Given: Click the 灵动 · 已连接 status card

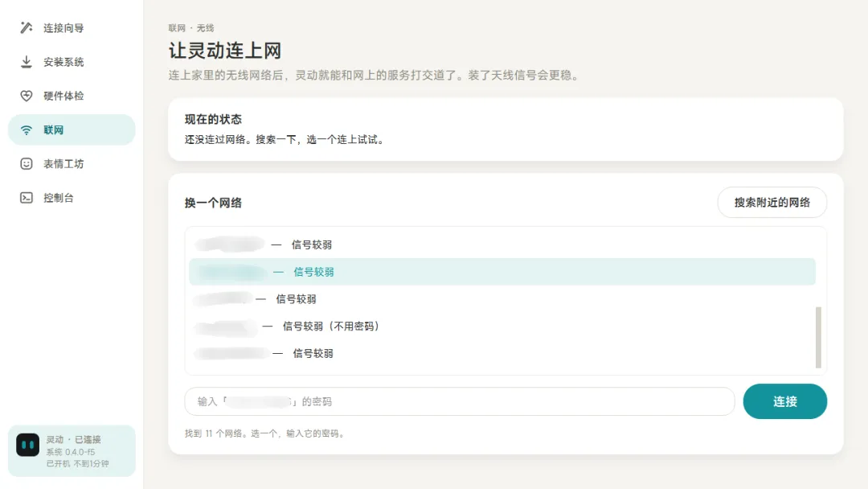Looking at the screenshot, I should coord(72,450).
